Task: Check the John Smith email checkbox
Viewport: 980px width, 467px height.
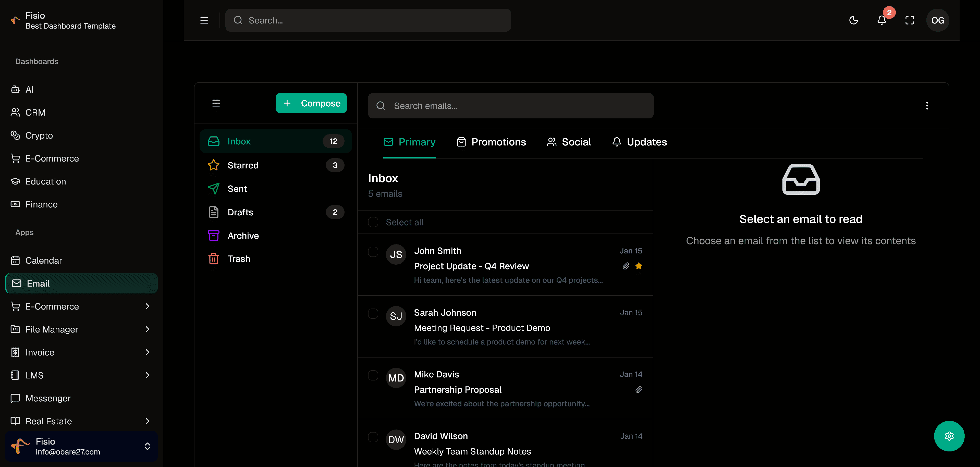Action: (x=373, y=252)
